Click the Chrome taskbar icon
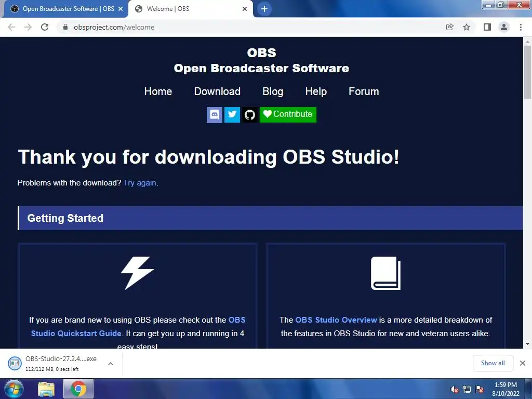The height and width of the screenshot is (399, 532). (x=78, y=389)
